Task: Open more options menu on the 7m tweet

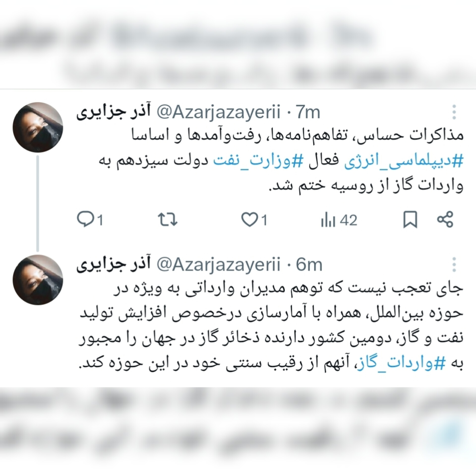Action: click(454, 112)
